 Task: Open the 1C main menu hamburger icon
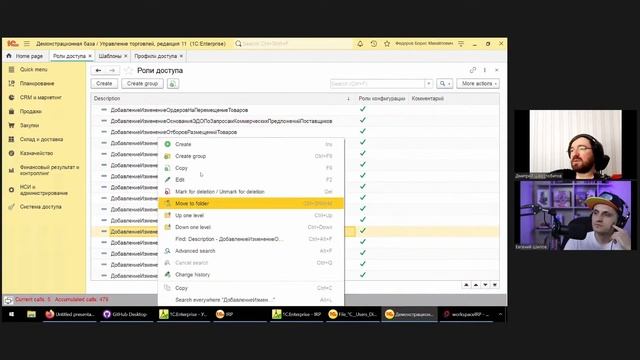pyautogui.click(x=27, y=43)
